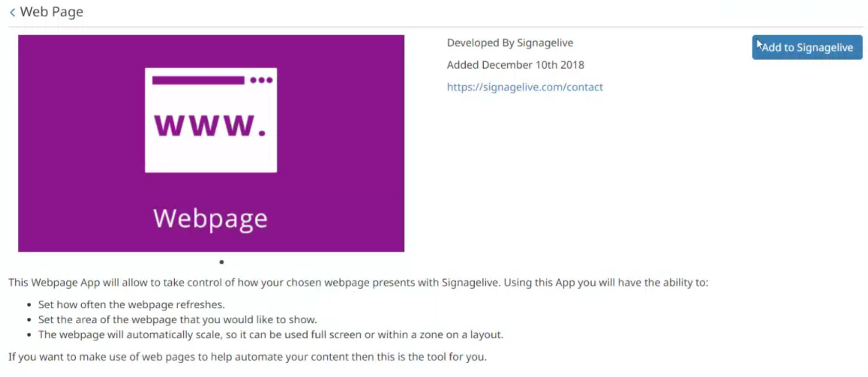Click the white browser frame in the preview
Screen dimensions: 868x377
click(x=210, y=119)
